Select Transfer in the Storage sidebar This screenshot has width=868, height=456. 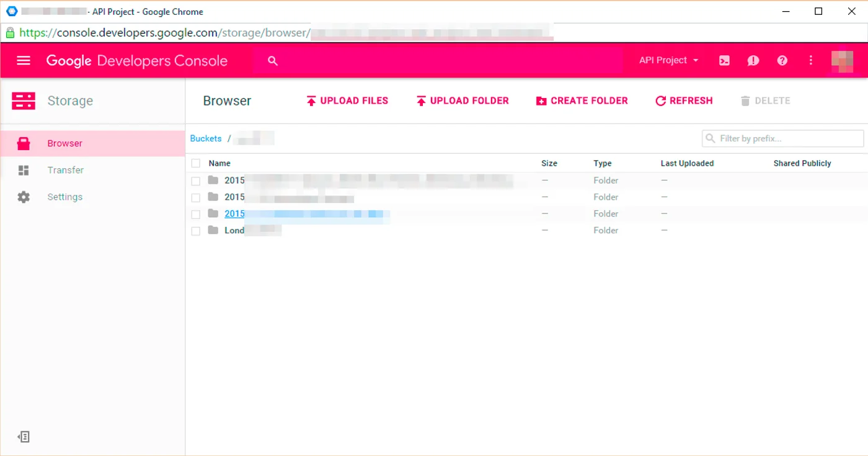(93, 170)
